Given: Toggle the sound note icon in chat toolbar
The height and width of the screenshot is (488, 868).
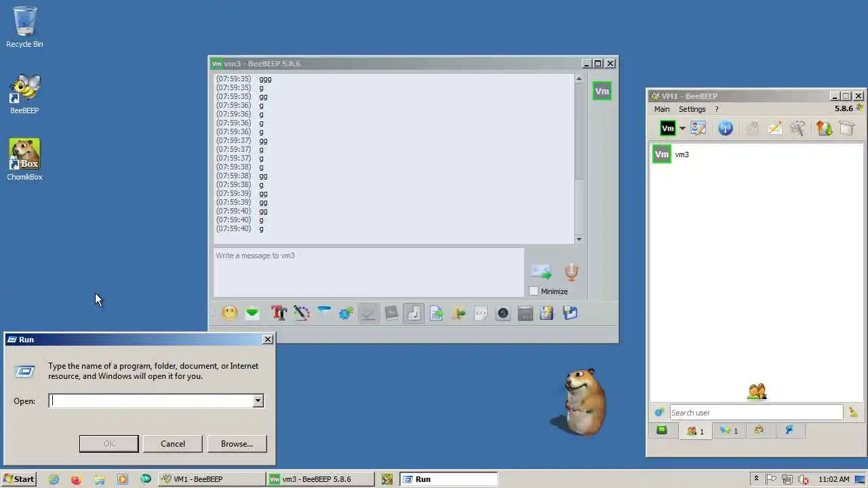Looking at the screenshot, I should 414,313.
